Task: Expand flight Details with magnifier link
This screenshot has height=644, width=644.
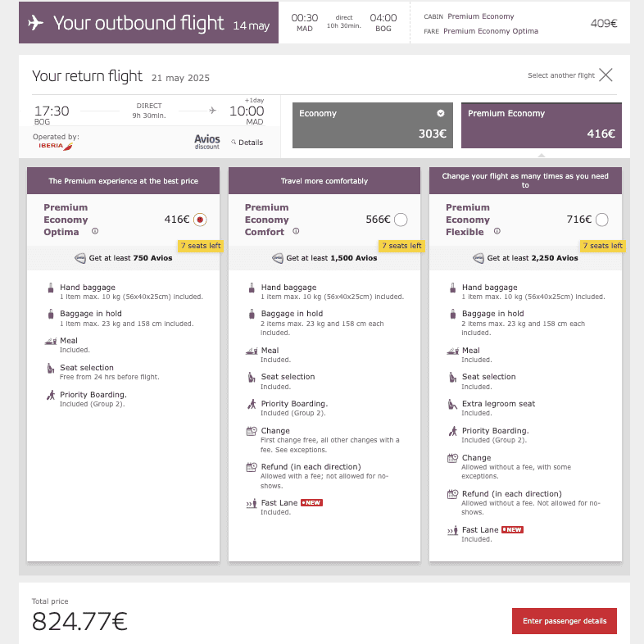Action: click(x=247, y=143)
